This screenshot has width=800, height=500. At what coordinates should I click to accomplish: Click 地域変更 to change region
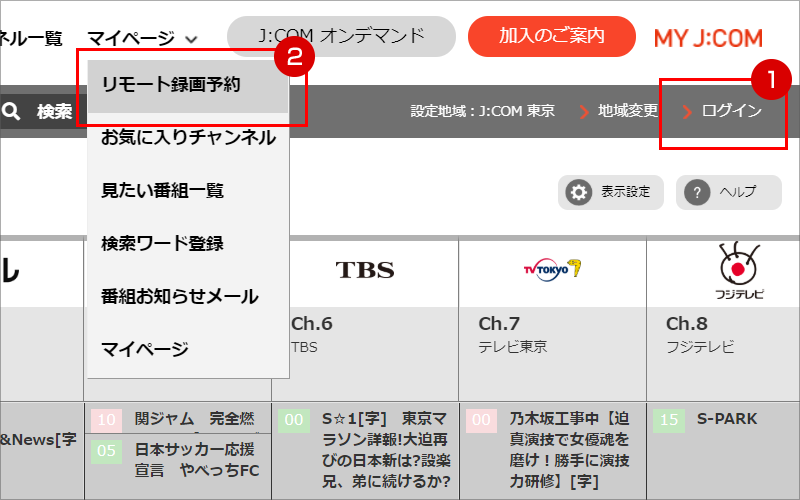[628, 111]
